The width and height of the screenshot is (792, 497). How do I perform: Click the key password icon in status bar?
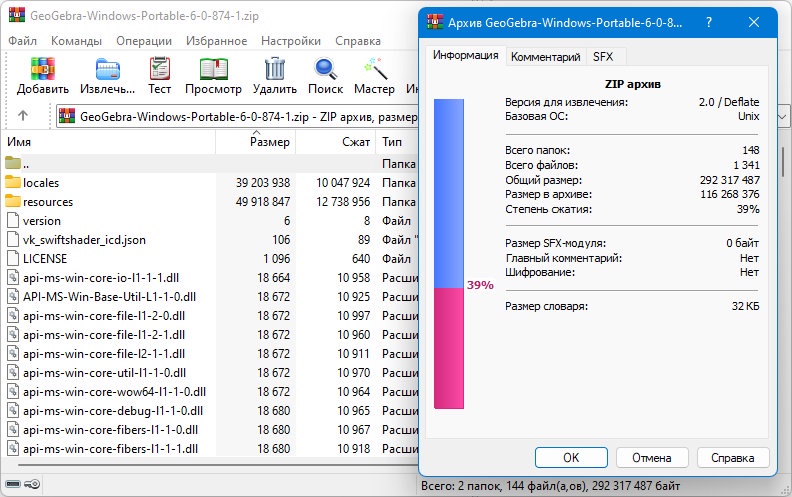tap(32, 484)
